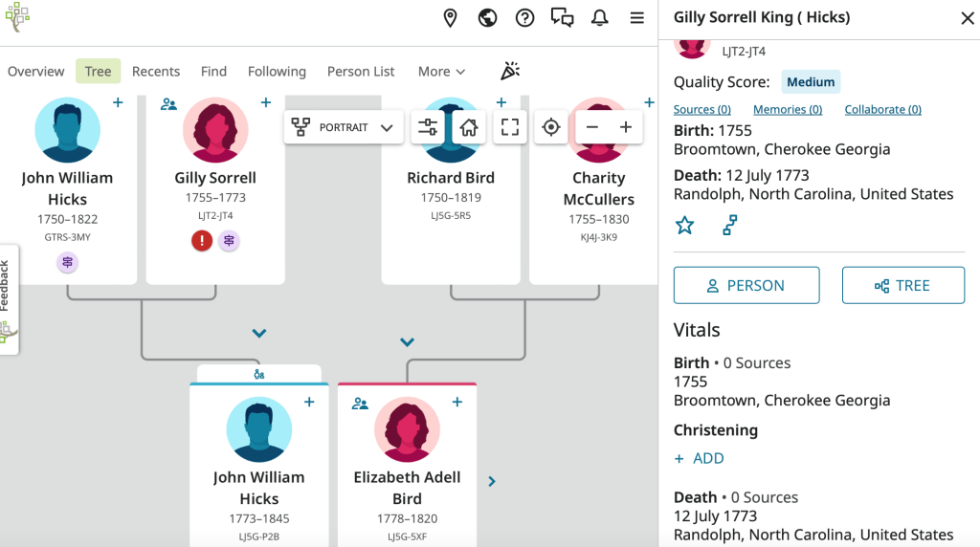This screenshot has height=547, width=980.
Task: Add a Christening with the ADD link
Action: (699, 458)
